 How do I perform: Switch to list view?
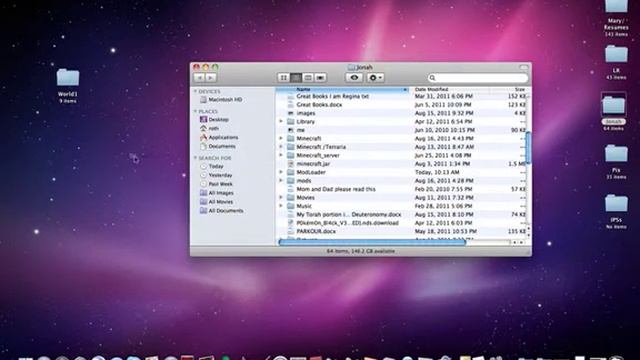[x=296, y=78]
